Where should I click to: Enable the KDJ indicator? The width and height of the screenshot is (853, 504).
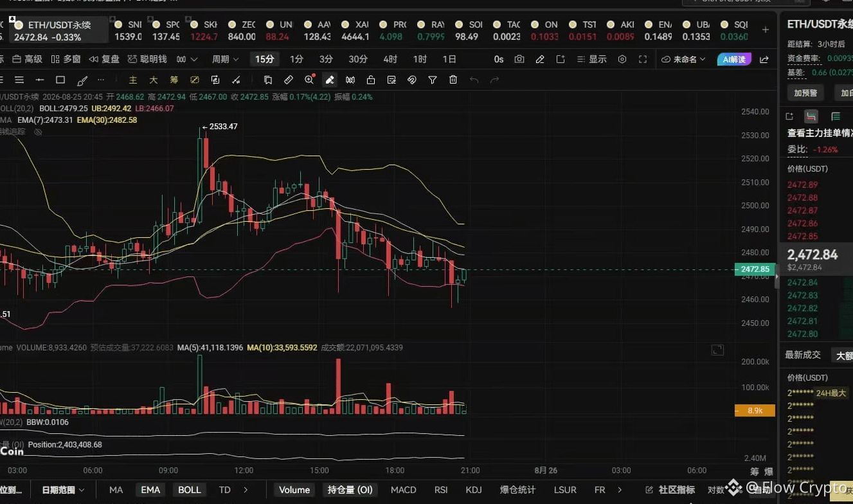click(x=474, y=490)
